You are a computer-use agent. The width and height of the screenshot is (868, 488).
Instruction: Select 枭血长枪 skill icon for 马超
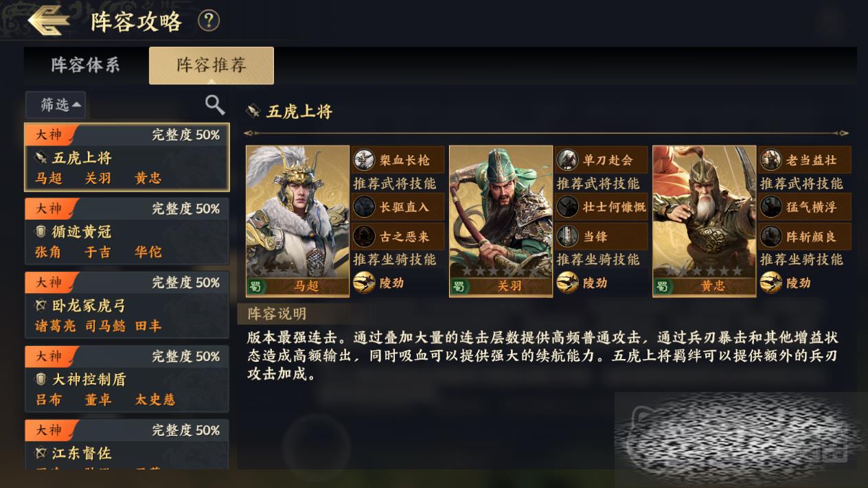pos(364,160)
